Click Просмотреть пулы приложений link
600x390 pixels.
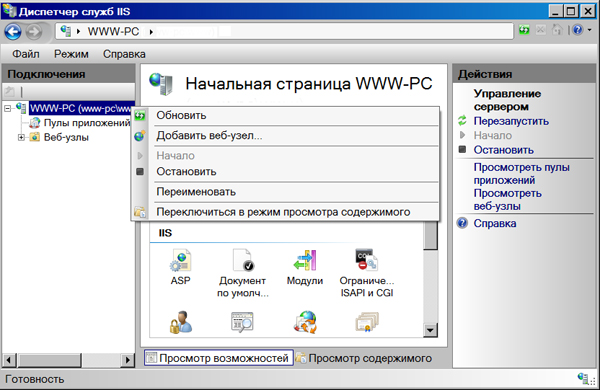pyautogui.click(x=522, y=174)
